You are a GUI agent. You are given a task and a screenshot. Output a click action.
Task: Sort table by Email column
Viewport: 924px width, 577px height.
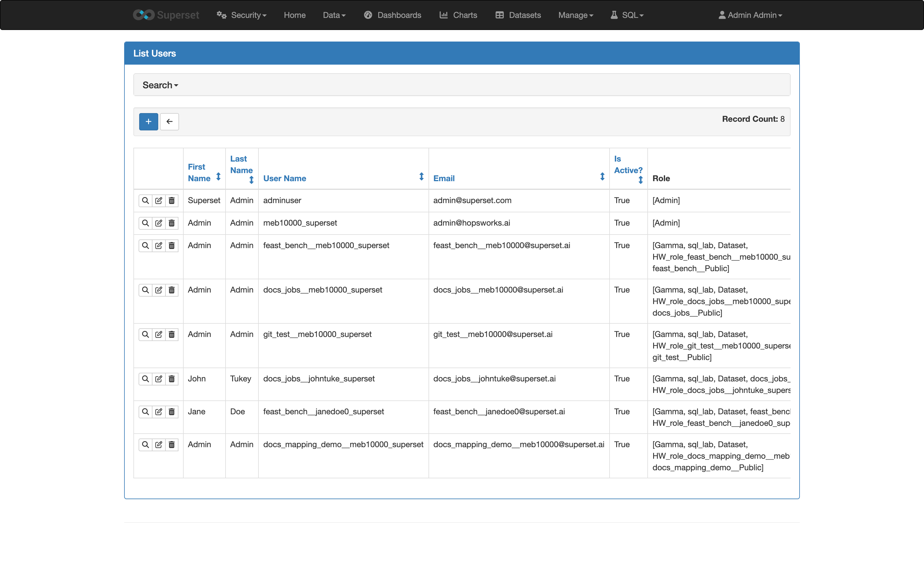[x=444, y=178]
